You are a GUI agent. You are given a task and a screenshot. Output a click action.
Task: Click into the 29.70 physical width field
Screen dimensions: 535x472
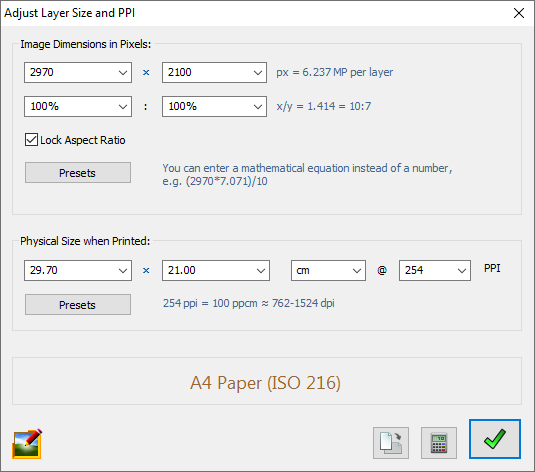tap(70, 271)
